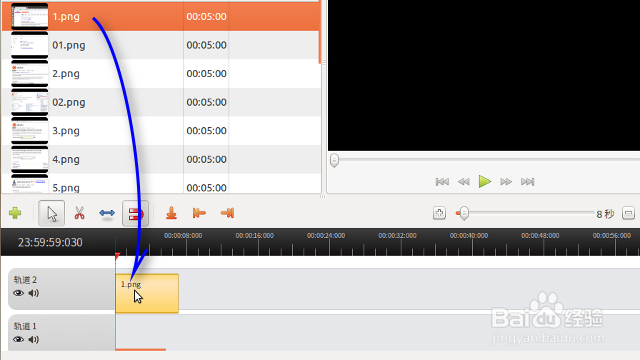The height and width of the screenshot is (360, 640).
Task: Click thumbnail of 02.png
Action: coord(29,102)
